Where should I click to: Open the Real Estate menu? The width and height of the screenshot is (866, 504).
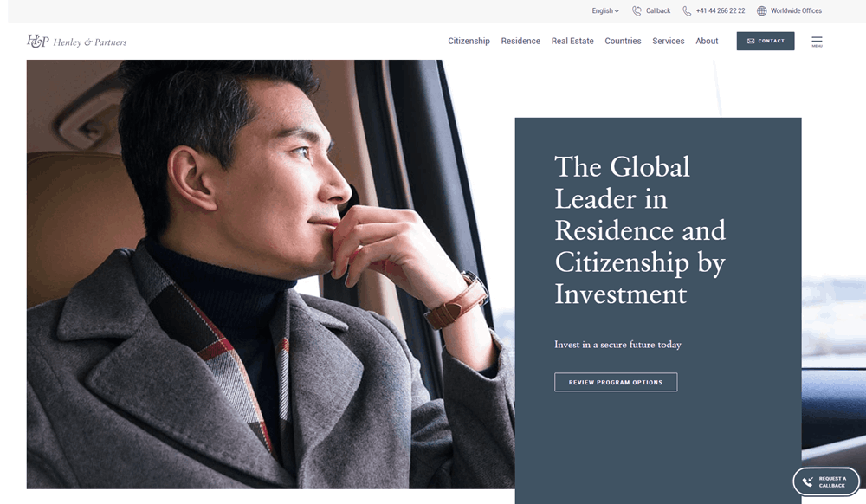572,41
